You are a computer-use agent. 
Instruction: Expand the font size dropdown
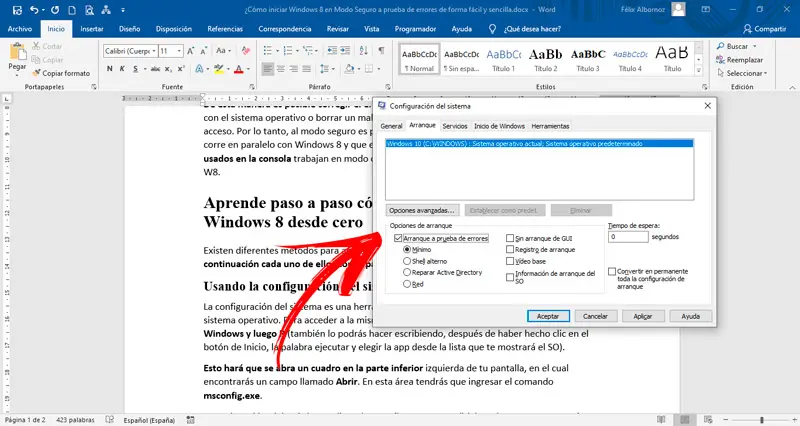pyautogui.click(x=179, y=51)
